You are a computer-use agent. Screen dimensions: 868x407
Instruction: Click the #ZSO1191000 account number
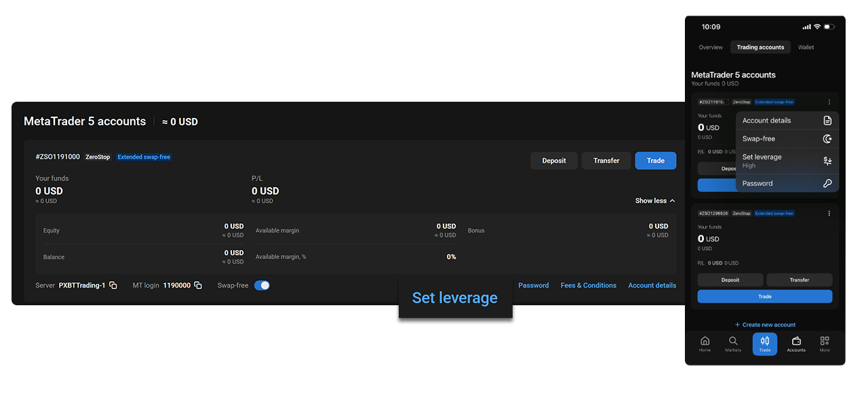point(58,157)
